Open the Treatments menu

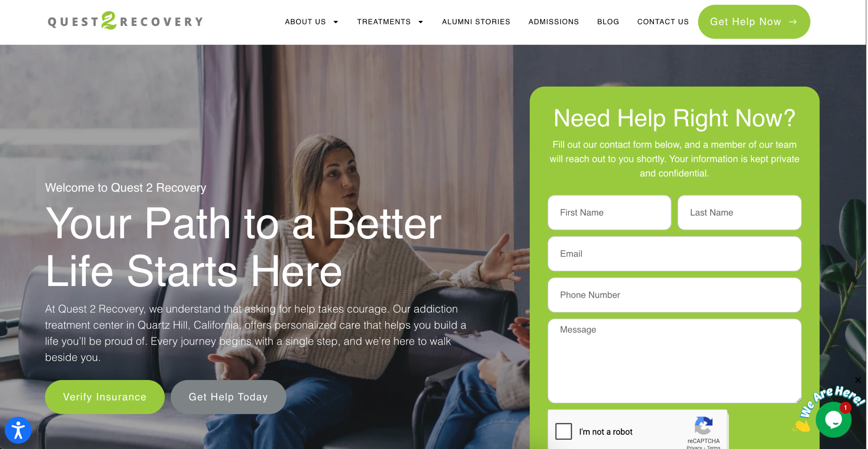click(x=384, y=22)
